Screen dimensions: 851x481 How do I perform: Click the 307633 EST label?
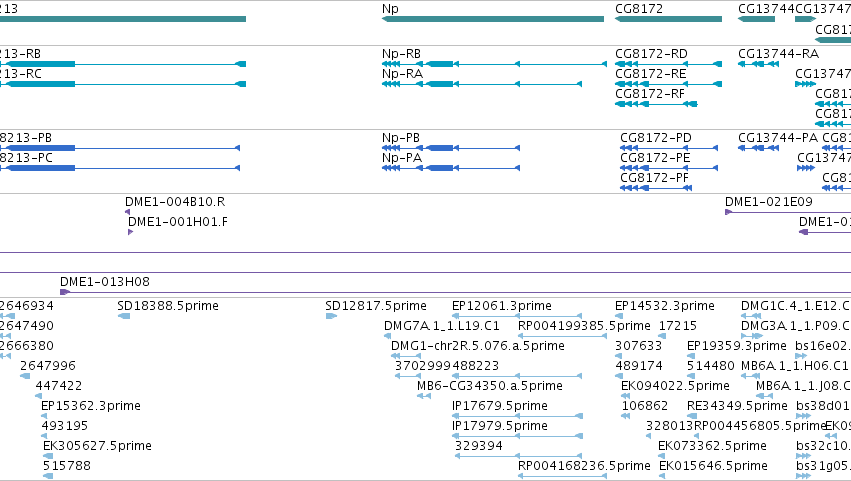point(638,346)
